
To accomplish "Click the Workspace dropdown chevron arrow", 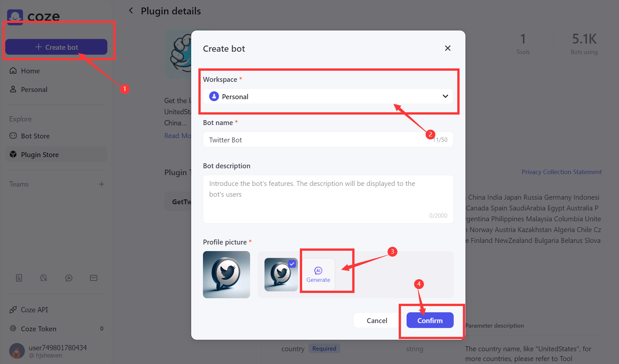I will pyautogui.click(x=445, y=96).
